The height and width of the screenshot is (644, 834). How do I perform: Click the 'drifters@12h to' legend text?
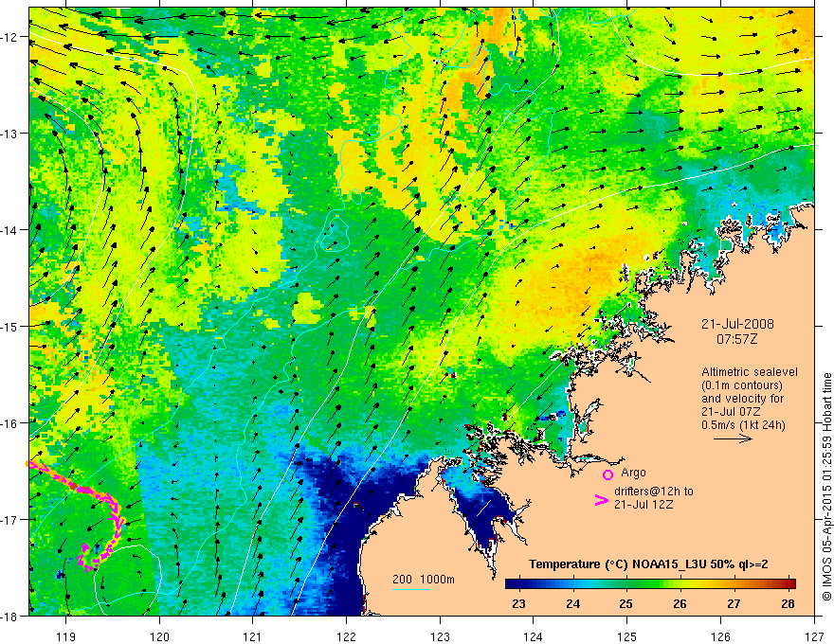click(x=654, y=492)
